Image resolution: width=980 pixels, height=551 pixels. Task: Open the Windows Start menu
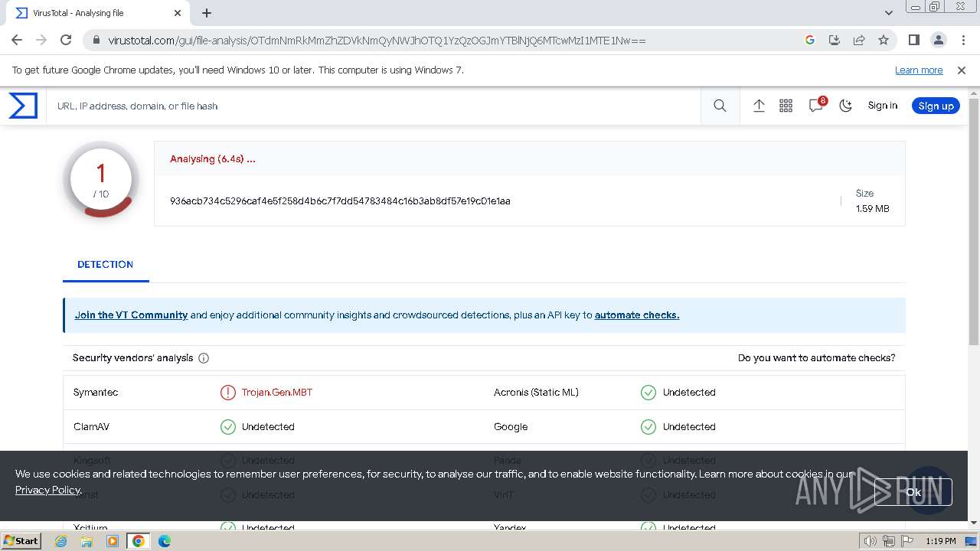click(x=21, y=540)
